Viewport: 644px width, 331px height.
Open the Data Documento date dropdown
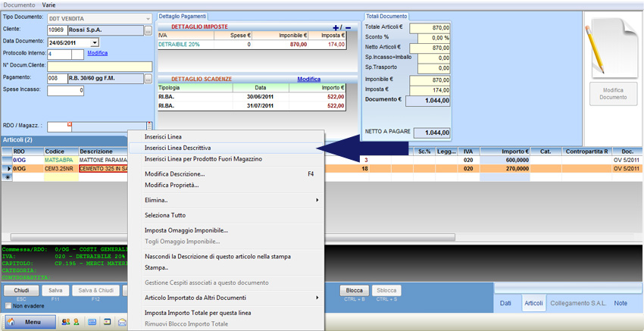(x=94, y=42)
